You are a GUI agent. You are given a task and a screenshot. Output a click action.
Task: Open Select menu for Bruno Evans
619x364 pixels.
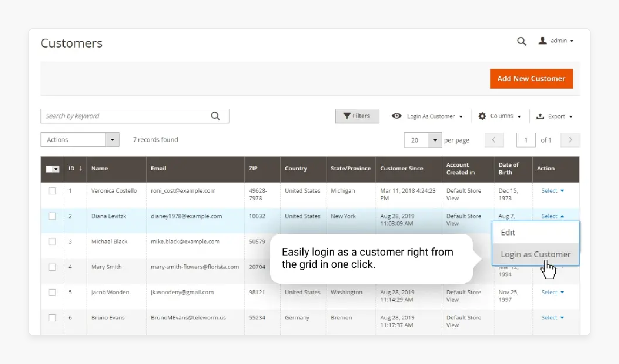(x=552, y=317)
